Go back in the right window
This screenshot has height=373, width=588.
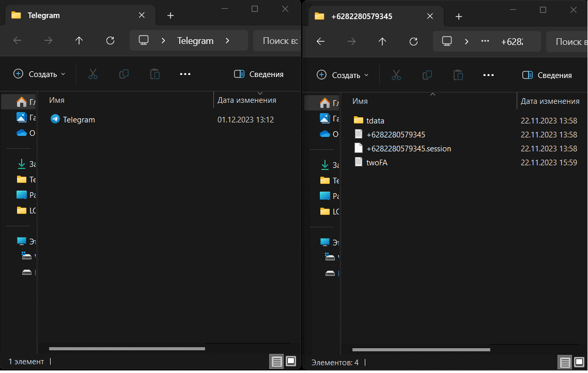[x=320, y=42]
